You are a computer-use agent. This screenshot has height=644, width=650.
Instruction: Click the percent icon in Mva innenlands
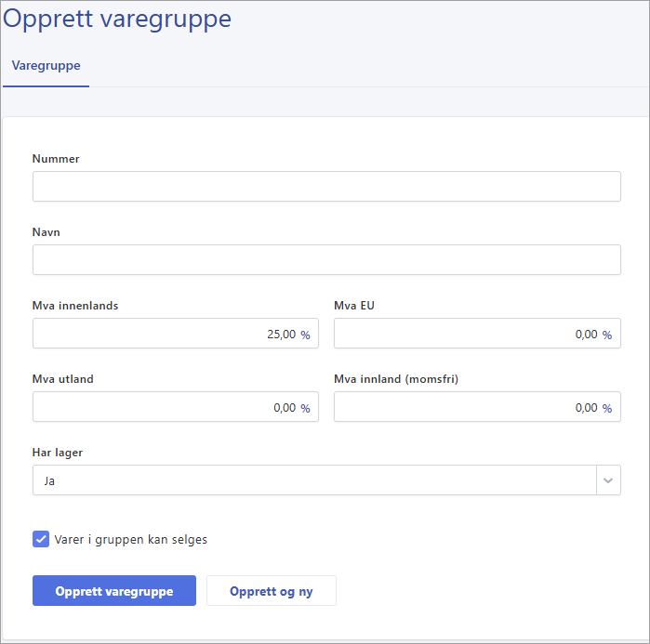pos(306,335)
